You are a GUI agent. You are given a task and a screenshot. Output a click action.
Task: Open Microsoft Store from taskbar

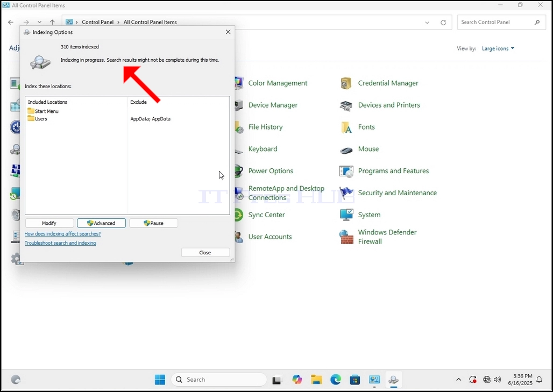coord(355,380)
